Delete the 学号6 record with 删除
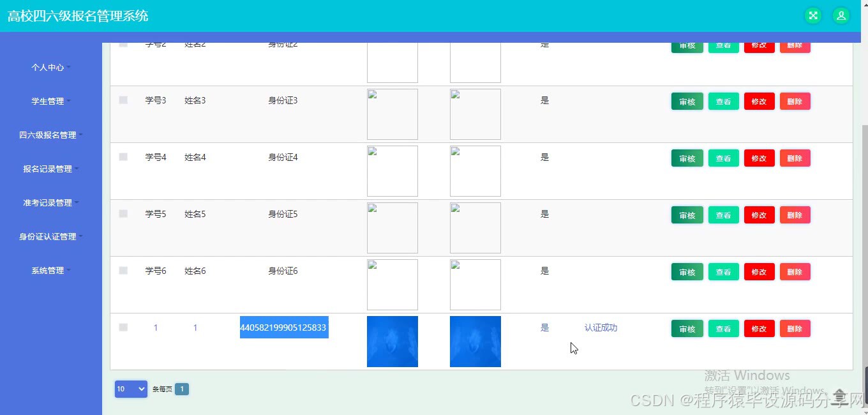Screen dimensions: 868x415 click(795, 272)
